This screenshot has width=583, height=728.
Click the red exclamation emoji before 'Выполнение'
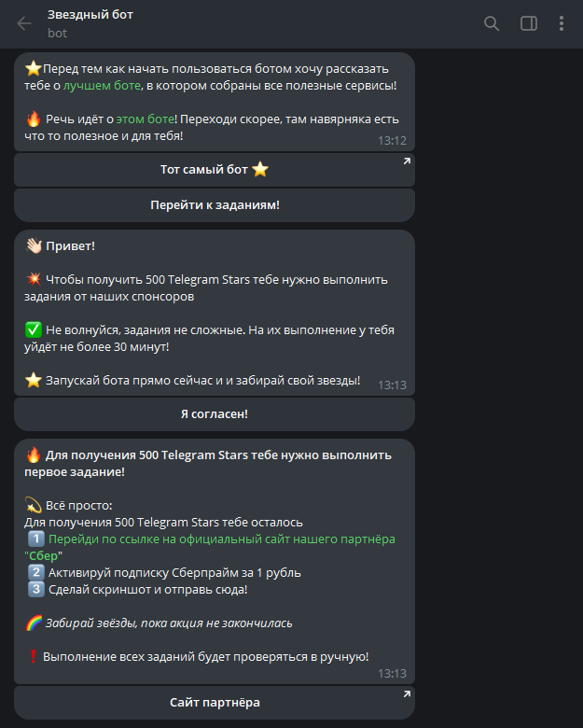tap(34, 656)
